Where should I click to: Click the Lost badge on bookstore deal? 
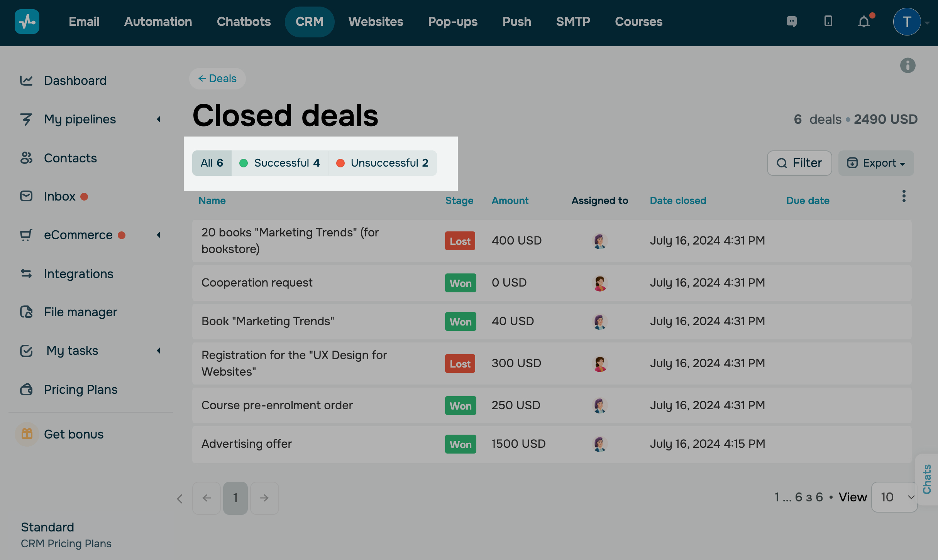(460, 241)
